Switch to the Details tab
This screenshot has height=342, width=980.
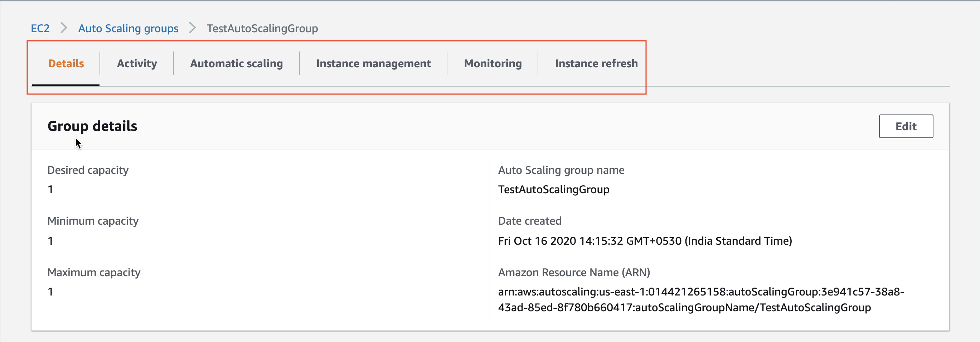coord(66,63)
